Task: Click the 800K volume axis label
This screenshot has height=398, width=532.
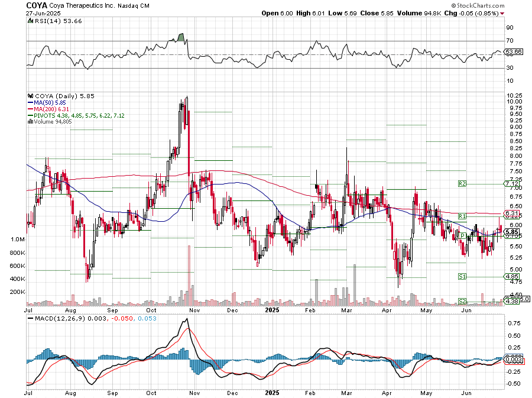Action: (x=18, y=253)
